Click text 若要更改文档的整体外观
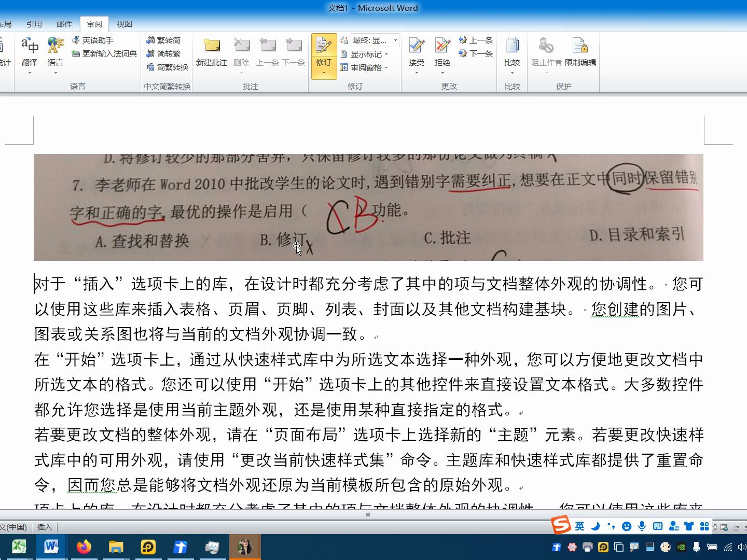The width and height of the screenshot is (747, 560). tap(123, 435)
